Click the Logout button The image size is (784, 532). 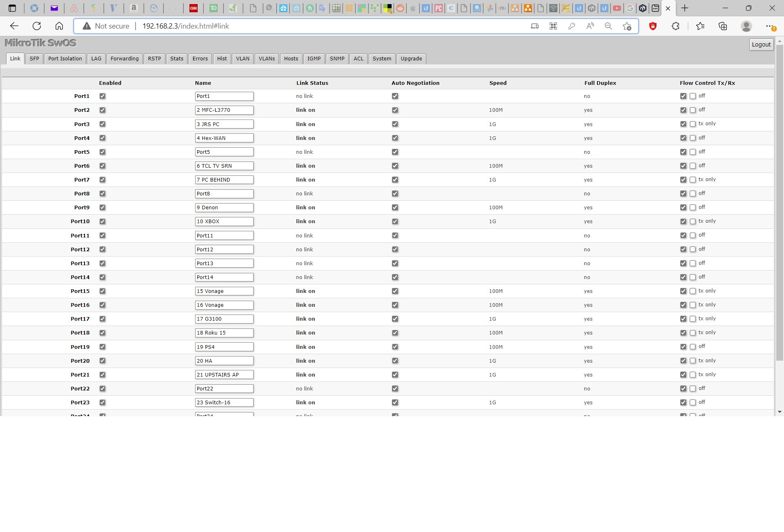761,44
